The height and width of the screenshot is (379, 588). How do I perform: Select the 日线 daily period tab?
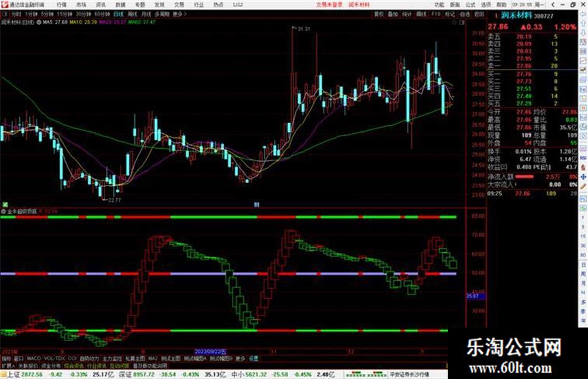pyautogui.click(x=118, y=14)
